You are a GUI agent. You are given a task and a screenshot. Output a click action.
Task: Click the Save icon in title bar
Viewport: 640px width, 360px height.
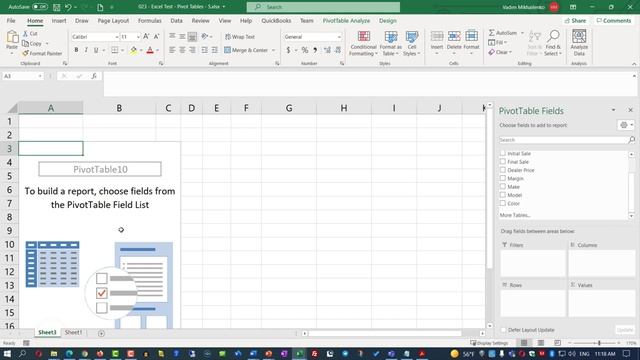57,7
